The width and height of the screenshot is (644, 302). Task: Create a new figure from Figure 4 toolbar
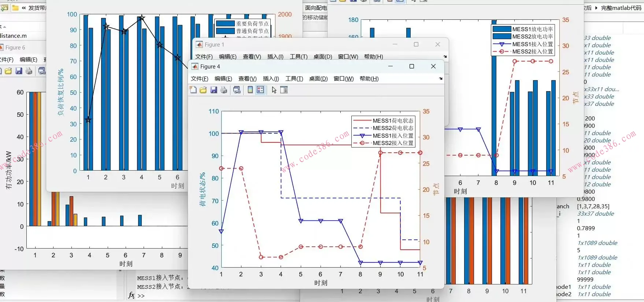point(193,90)
